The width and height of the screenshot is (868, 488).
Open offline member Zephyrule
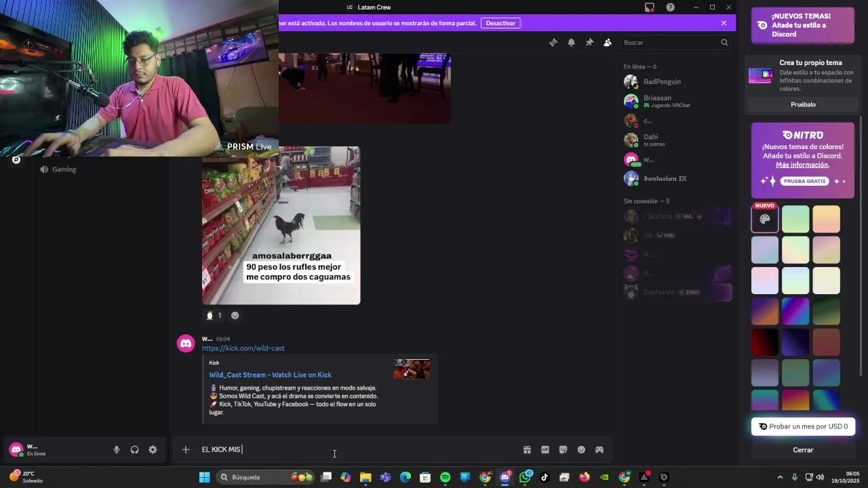coord(676,292)
